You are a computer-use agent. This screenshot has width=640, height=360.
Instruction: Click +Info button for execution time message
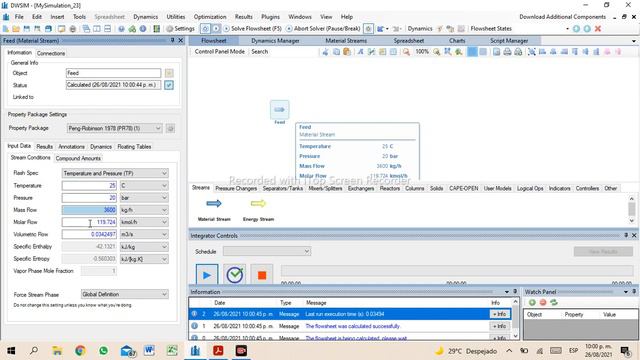point(500,314)
